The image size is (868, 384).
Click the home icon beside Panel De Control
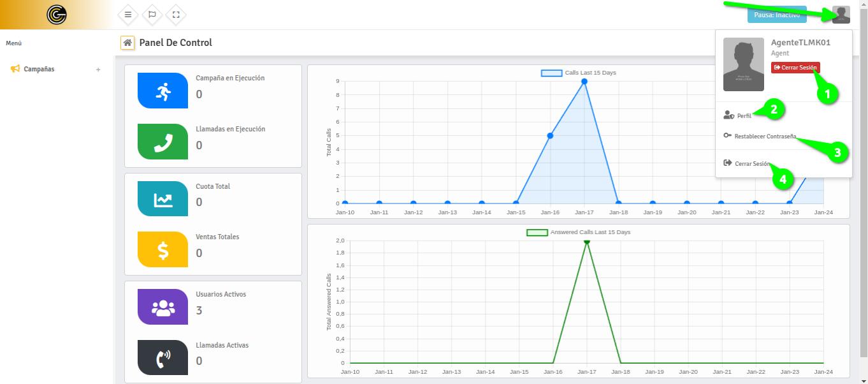(x=127, y=42)
